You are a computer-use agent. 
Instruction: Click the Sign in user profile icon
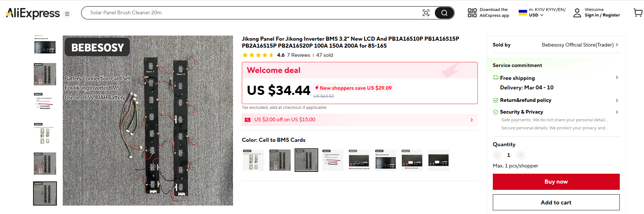[577, 13]
